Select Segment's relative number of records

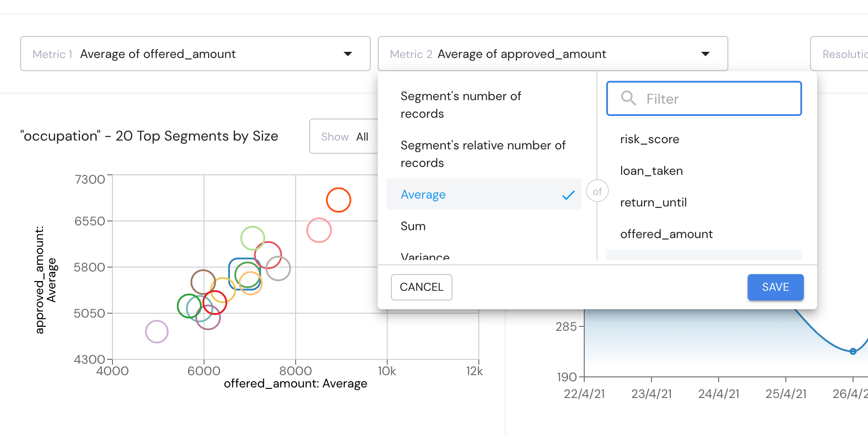[484, 154]
